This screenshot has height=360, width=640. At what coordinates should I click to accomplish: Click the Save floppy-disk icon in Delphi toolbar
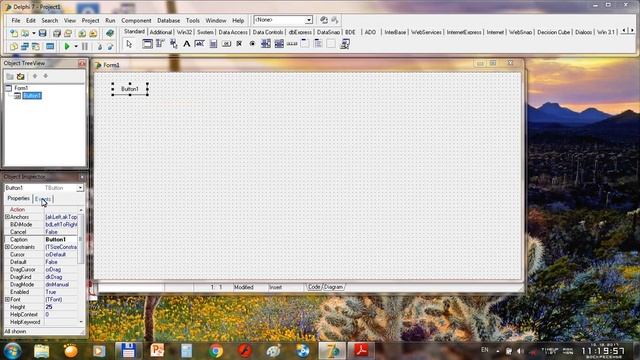coord(42,33)
